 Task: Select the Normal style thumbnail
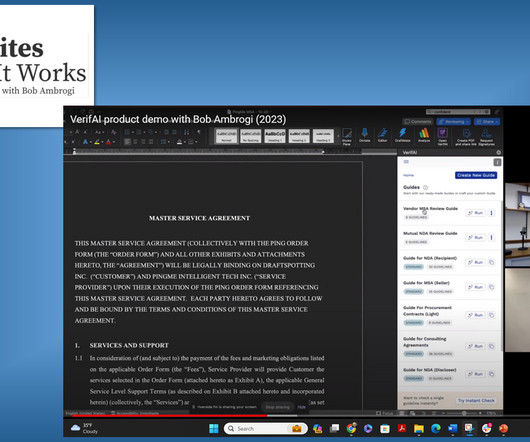click(226, 136)
